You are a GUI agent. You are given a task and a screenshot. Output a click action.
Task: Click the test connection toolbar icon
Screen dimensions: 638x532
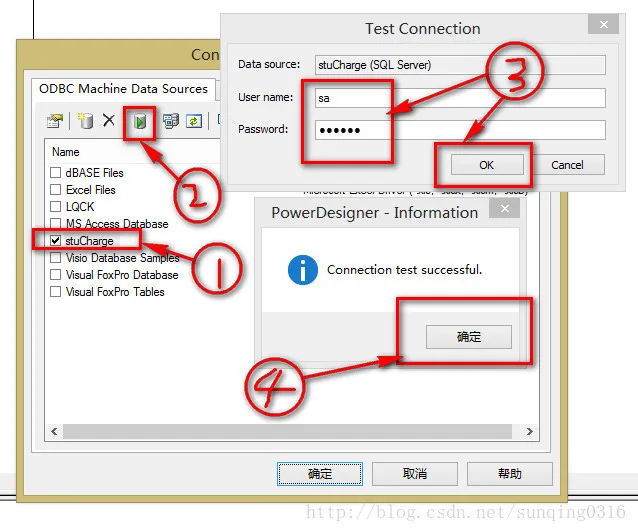point(140,121)
